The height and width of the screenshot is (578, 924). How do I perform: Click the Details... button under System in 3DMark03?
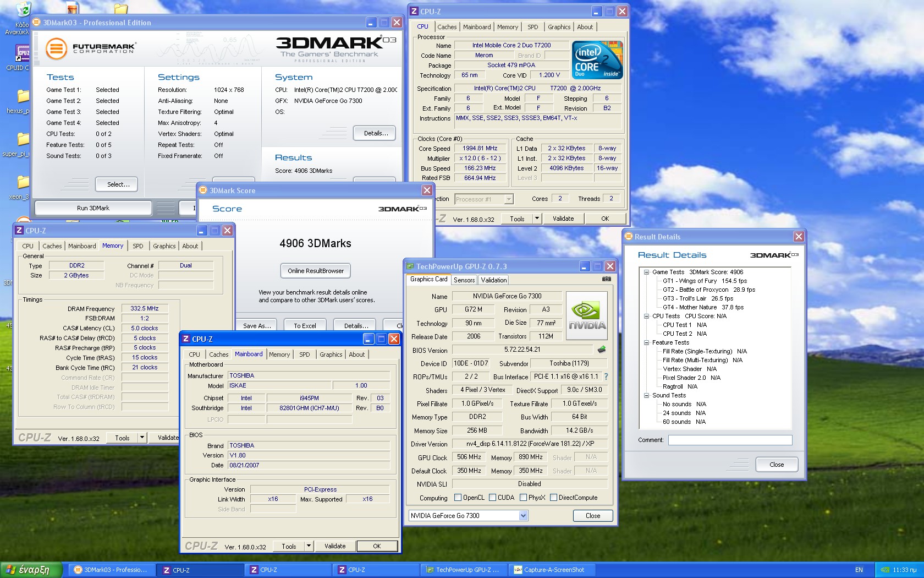point(376,133)
